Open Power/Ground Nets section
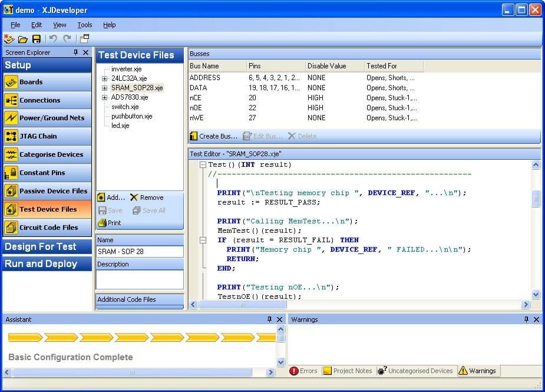The height and width of the screenshot is (392, 545). pyautogui.click(x=47, y=118)
